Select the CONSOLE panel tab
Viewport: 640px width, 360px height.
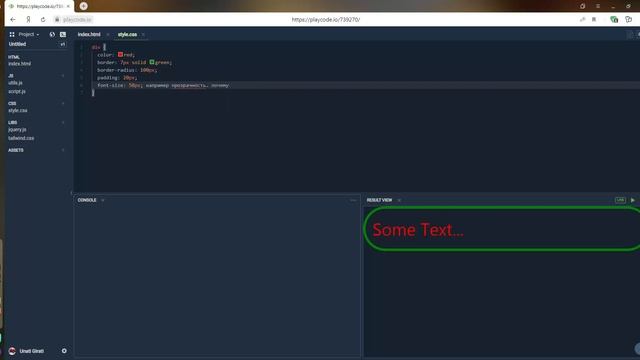[87, 200]
